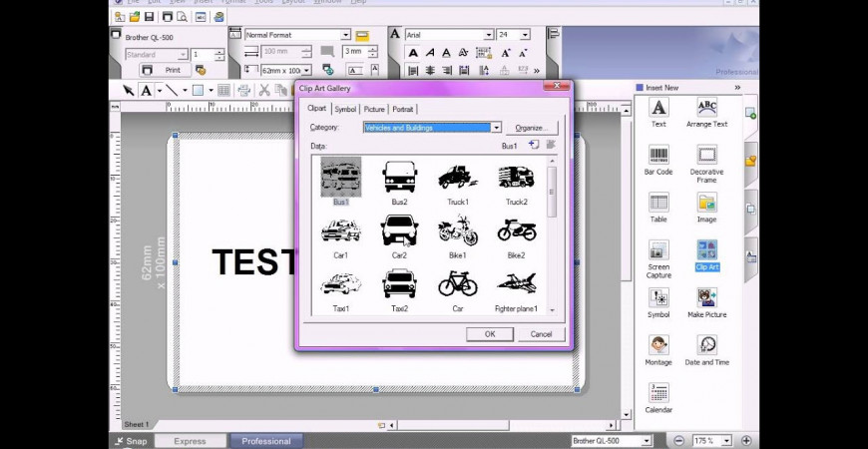Switch to the Portrait tab

402,109
